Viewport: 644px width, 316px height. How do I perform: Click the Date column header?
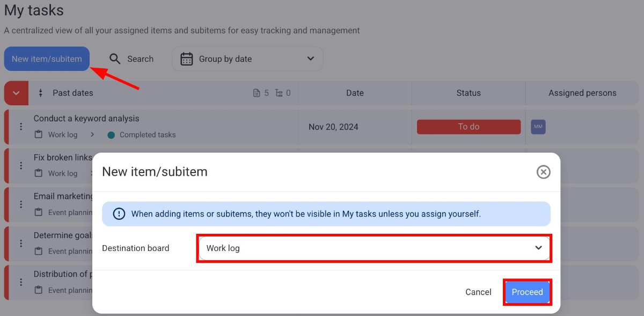[x=355, y=93]
